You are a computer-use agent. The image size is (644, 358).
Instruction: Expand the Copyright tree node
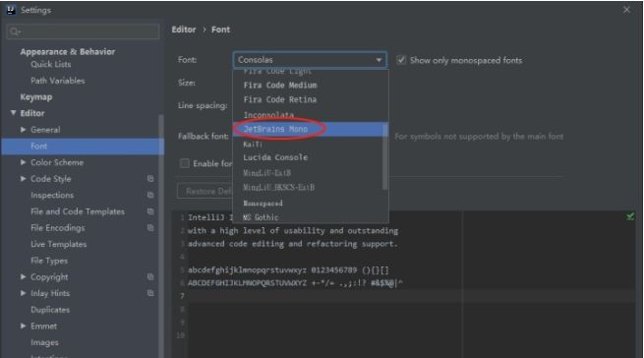24,277
